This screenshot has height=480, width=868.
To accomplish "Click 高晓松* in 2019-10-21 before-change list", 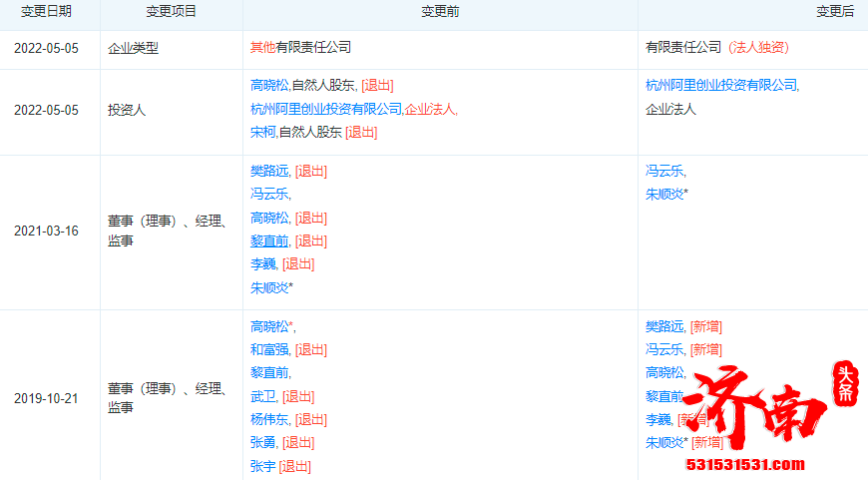I will click(x=272, y=326).
